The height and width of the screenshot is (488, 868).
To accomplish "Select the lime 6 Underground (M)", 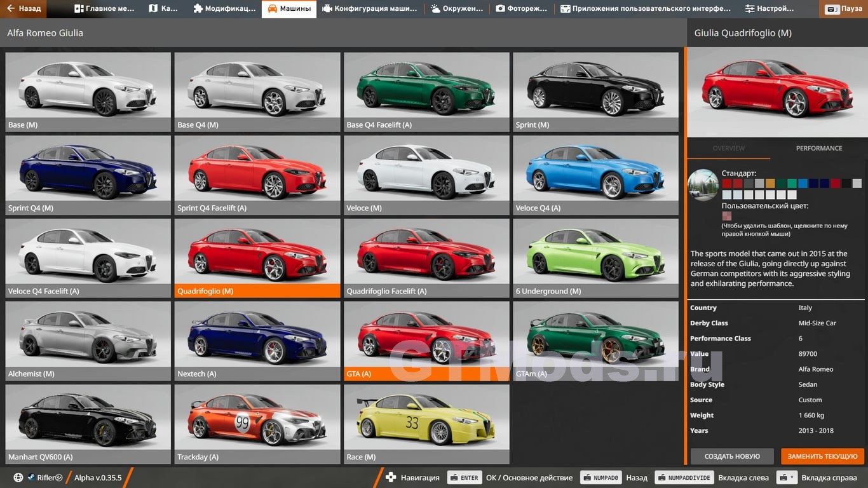I will click(595, 258).
